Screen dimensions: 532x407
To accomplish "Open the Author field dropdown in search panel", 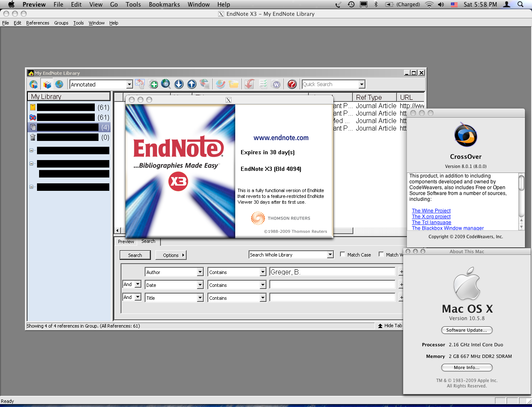I will coord(200,271).
